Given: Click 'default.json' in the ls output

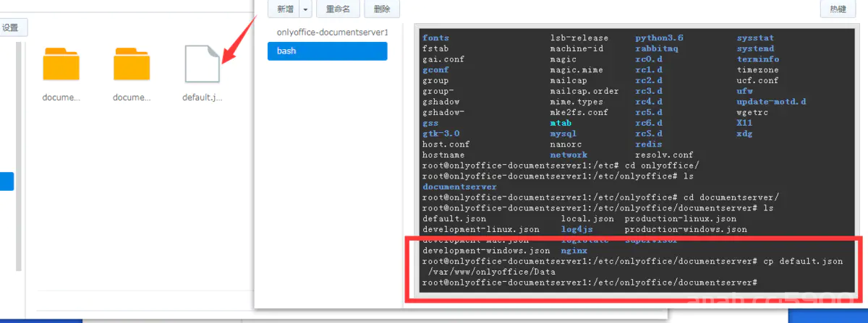Looking at the screenshot, I should point(454,218).
